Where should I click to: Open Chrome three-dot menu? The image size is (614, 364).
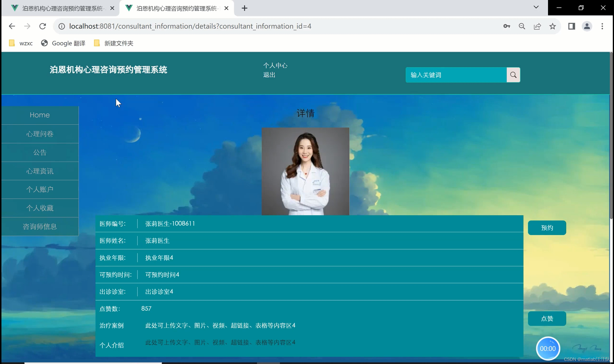click(x=602, y=26)
